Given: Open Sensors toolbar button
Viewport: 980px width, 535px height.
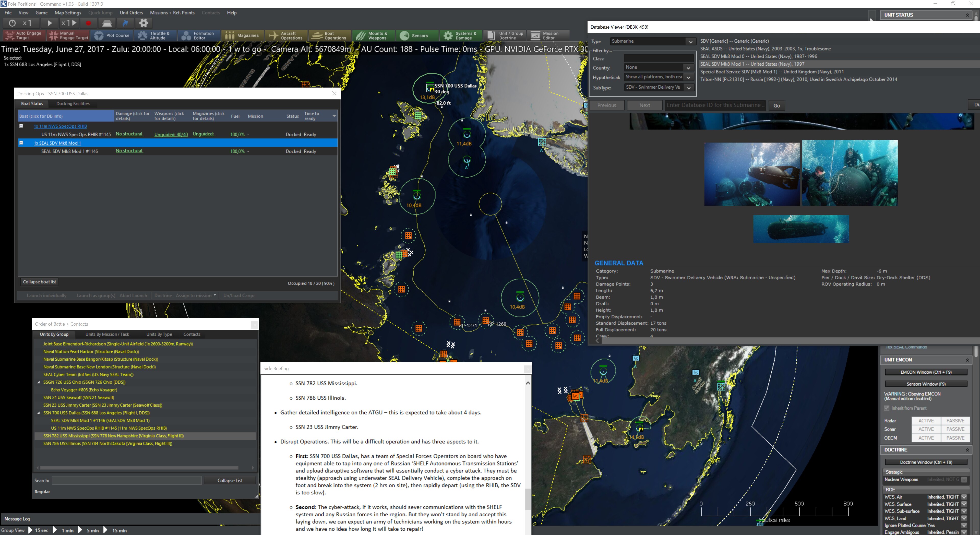Looking at the screenshot, I should click(414, 35).
